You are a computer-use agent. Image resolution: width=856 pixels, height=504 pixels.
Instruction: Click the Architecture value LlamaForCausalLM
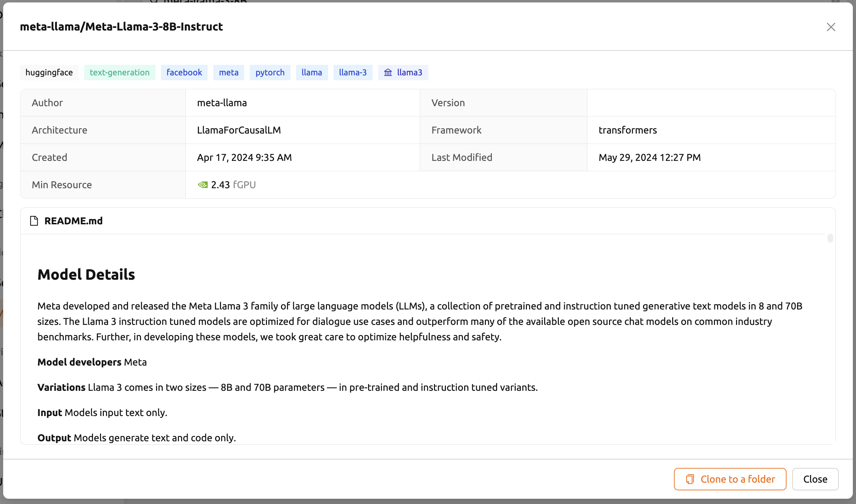[x=239, y=130]
